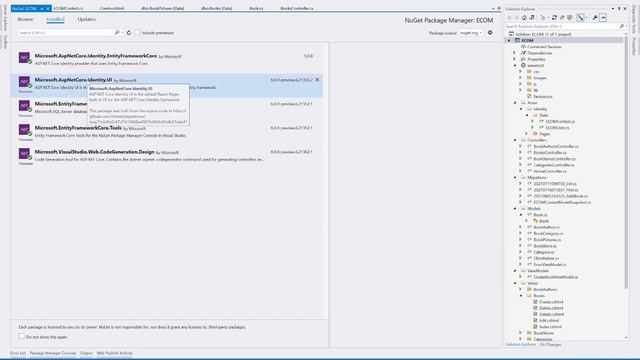Collapse the Migrations folder

point(515,177)
